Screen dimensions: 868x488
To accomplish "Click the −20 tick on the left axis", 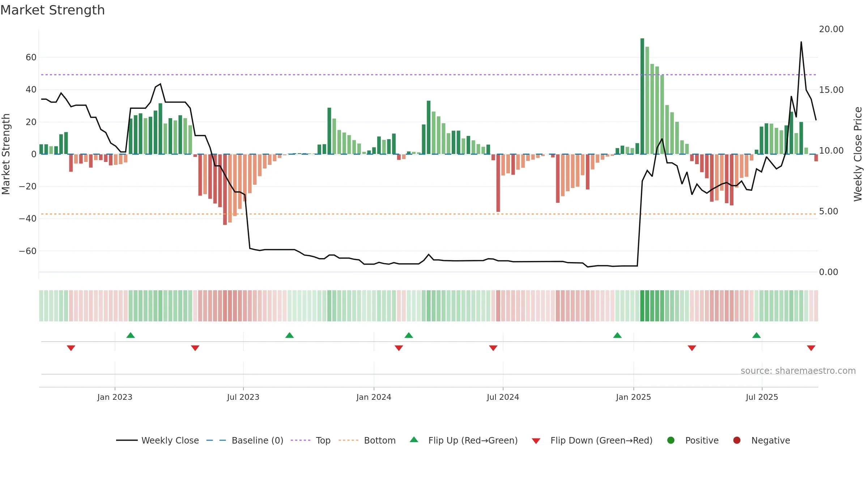I will pyautogui.click(x=28, y=187).
